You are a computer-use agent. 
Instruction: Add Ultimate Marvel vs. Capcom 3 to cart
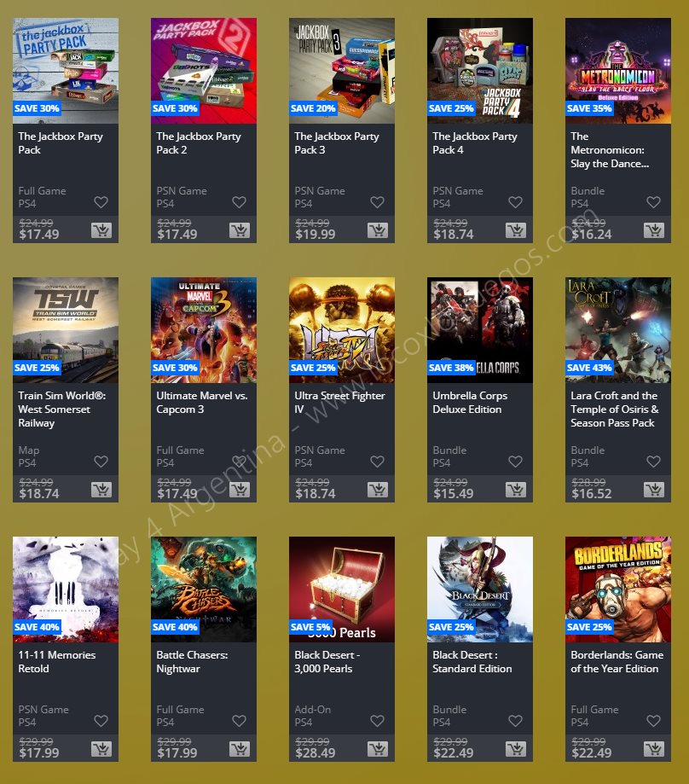(x=240, y=490)
